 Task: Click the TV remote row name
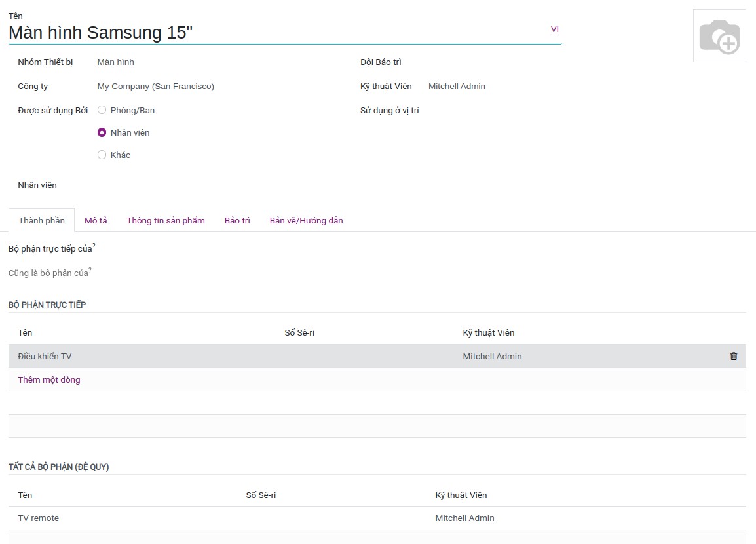point(39,518)
